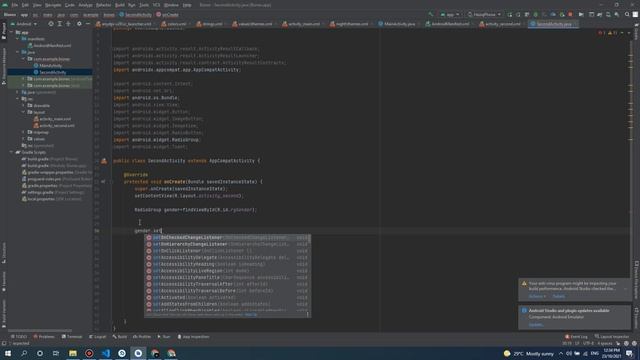This screenshot has width=640, height=360.
Task: Click the taskbar Search icon
Action: coord(24,353)
